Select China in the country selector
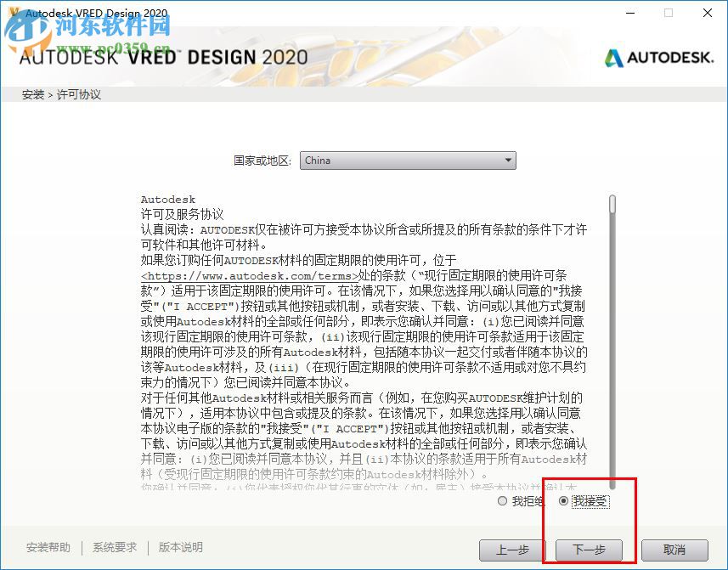This screenshot has width=728, height=570. [408, 161]
